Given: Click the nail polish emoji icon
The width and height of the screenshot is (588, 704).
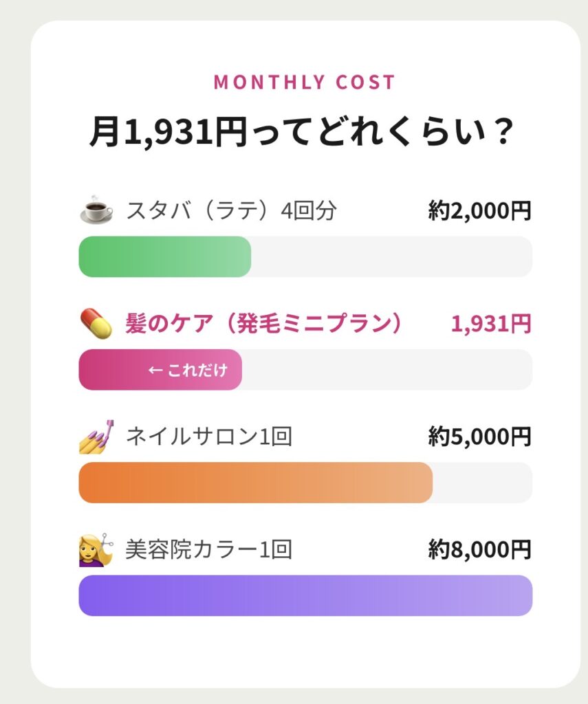Looking at the screenshot, I should [x=96, y=437].
